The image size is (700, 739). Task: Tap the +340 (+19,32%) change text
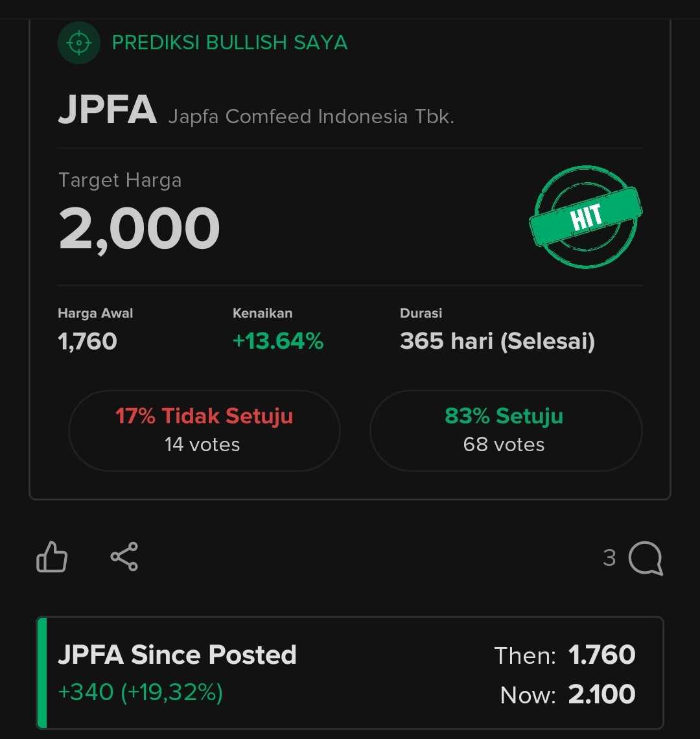[x=141, y=692]
